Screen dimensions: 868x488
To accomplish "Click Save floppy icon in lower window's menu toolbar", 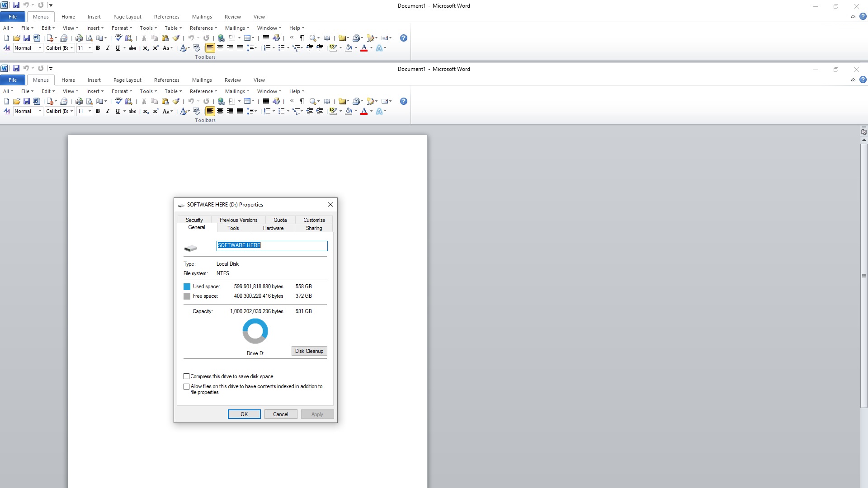I will pyautogui.click(x=27, y=101).
